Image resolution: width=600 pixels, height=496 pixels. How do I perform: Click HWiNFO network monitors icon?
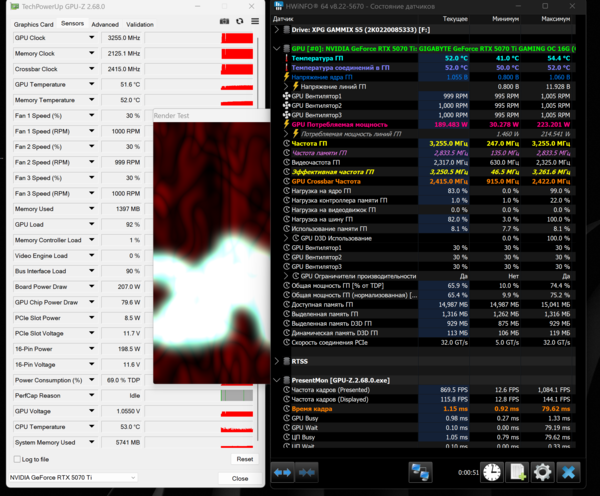coord(420,472)
